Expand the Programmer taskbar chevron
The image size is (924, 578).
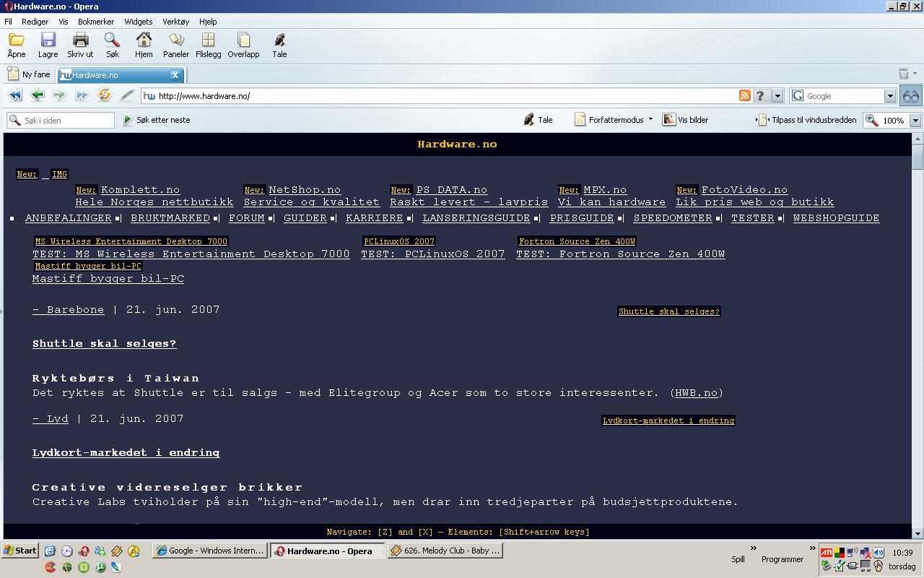coord(812,548)
